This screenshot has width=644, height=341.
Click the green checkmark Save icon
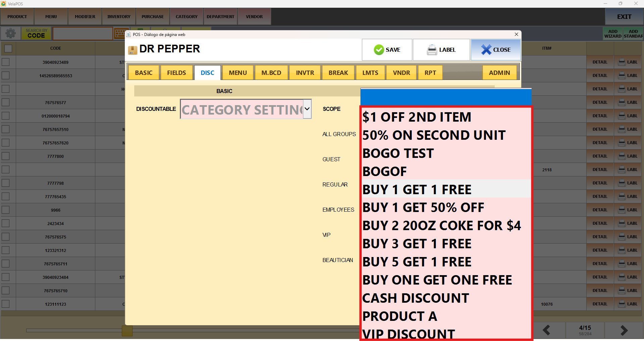click(379, 50)
